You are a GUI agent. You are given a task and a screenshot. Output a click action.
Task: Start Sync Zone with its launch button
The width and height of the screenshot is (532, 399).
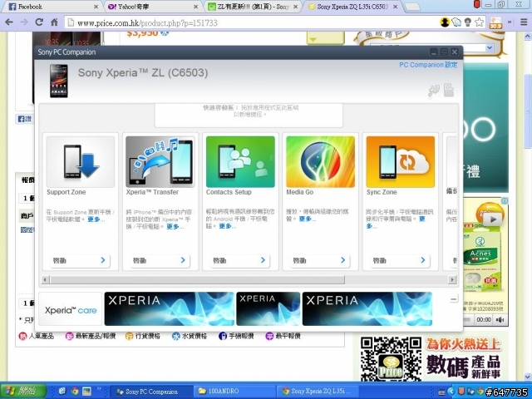pyautogui.click(x=401, y=260)
